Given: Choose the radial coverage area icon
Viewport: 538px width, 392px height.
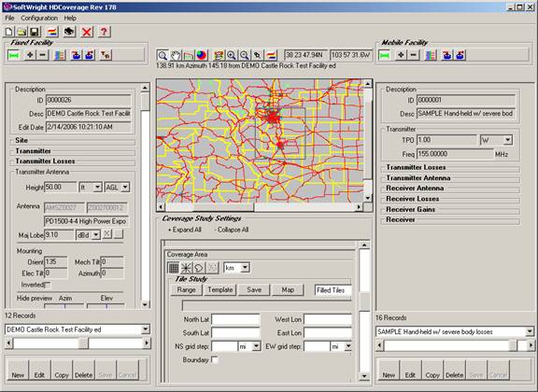Looking at the screenshot, I should [186, 268].
